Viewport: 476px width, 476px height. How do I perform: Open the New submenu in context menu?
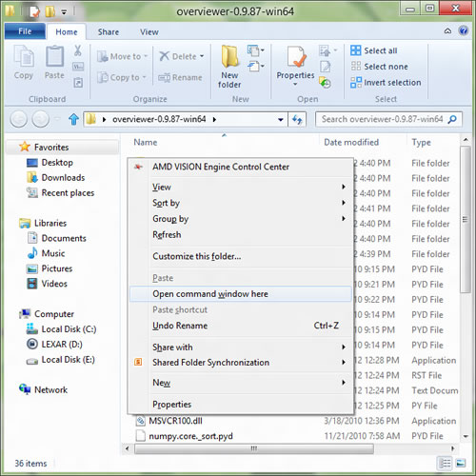tap(241, 383)
